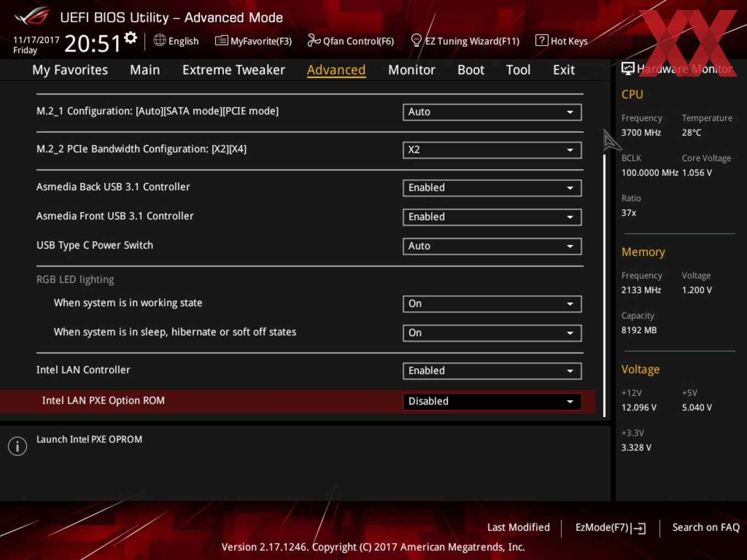Viewport: 747px width, 560px height.
Task: Launch EZ Tuning Wizard(F11)
Action: tap(465, 41)
